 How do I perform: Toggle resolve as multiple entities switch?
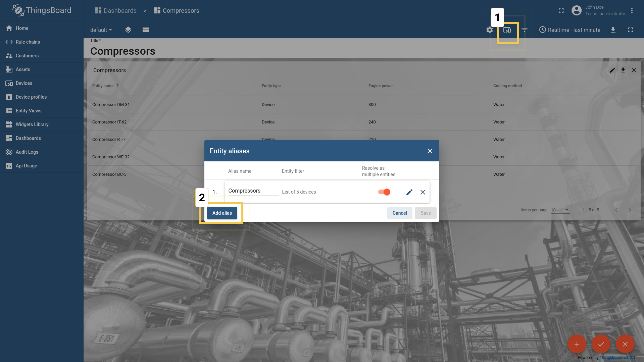[x=384, y=192]
